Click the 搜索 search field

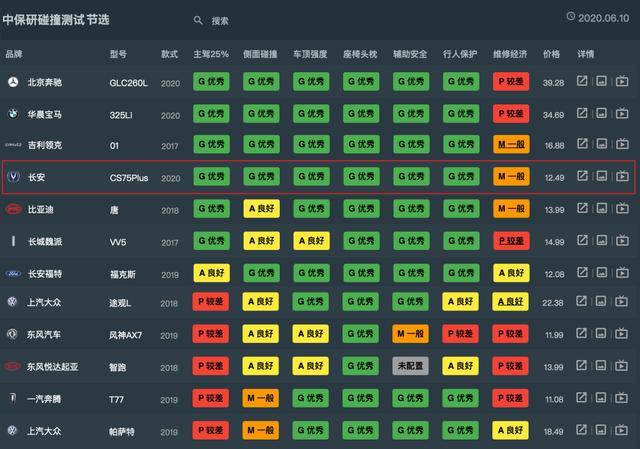tap(220, 21)
